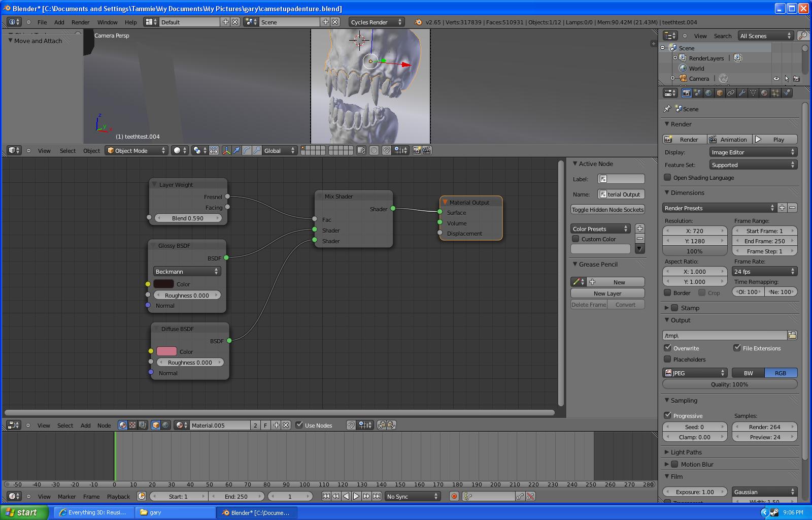Enable Open Shading Language checkbox
812x520 pixels.
tap(667, 177)
